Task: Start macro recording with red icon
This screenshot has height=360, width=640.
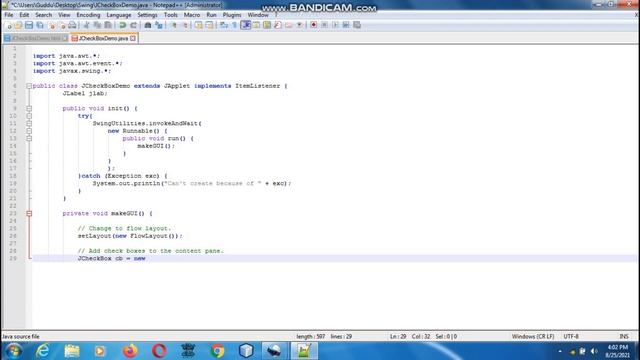Action: point(313,25)
